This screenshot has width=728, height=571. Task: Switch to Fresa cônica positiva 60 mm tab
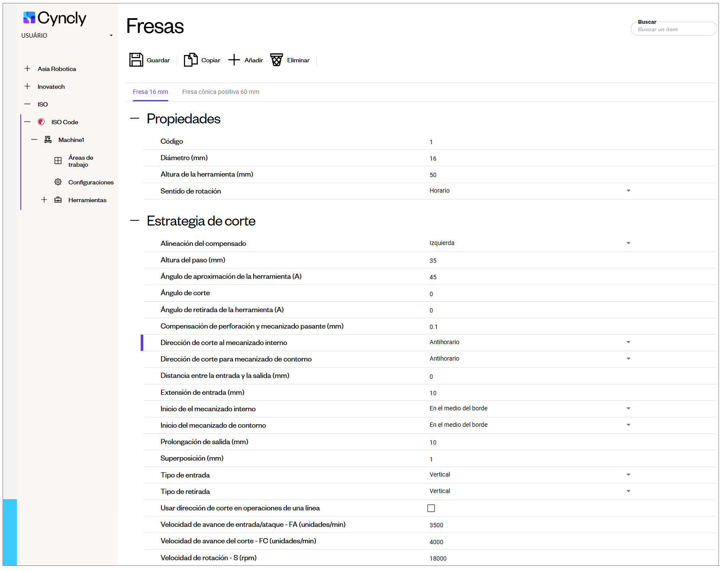pyautogui.click(x=221, y=92)
